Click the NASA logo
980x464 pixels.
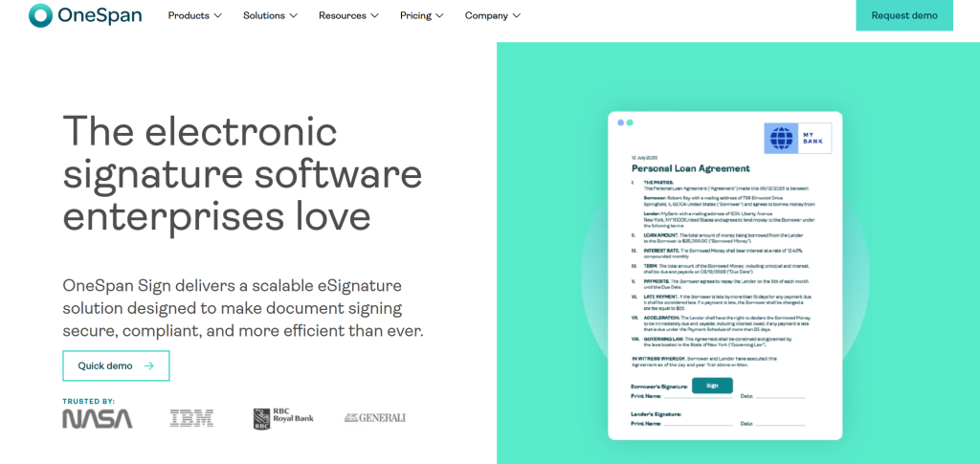98,418
